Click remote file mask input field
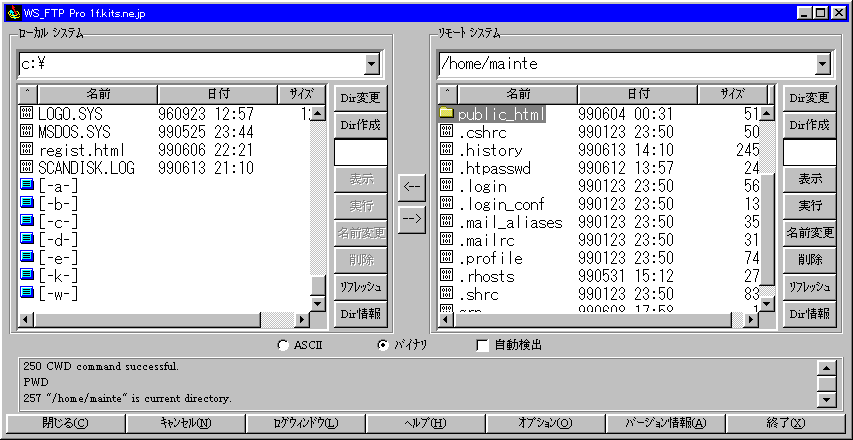This screenshot has width=853, height=440. (809, 152)
